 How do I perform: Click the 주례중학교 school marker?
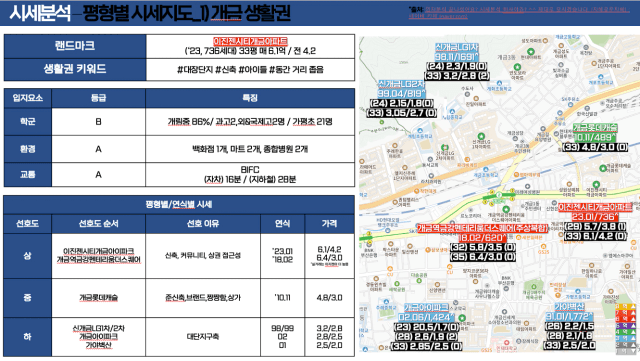pos(386,301)
